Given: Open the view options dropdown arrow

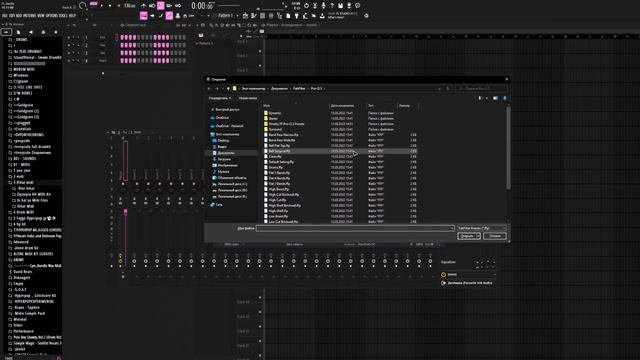Looking at the screenshot, I should (487, 98).
